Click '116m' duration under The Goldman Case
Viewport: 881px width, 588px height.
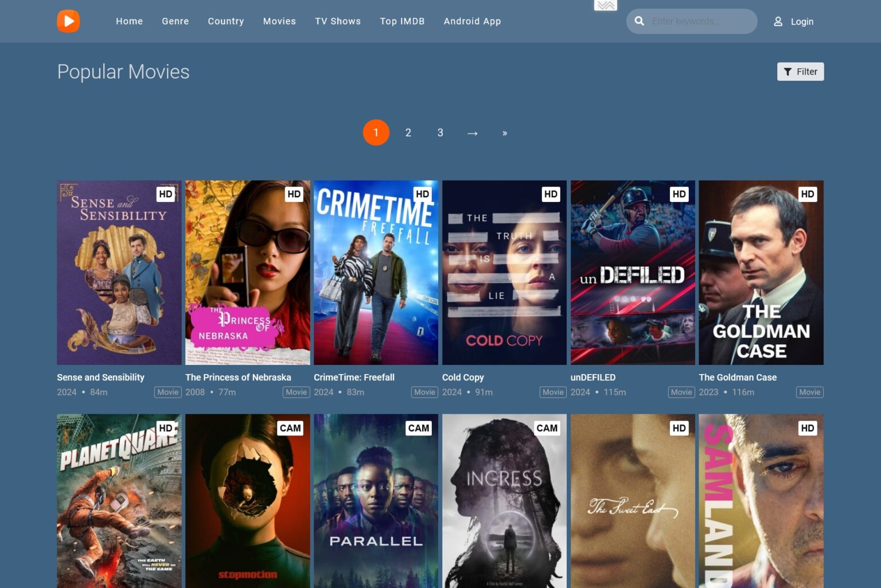point(743,392)
